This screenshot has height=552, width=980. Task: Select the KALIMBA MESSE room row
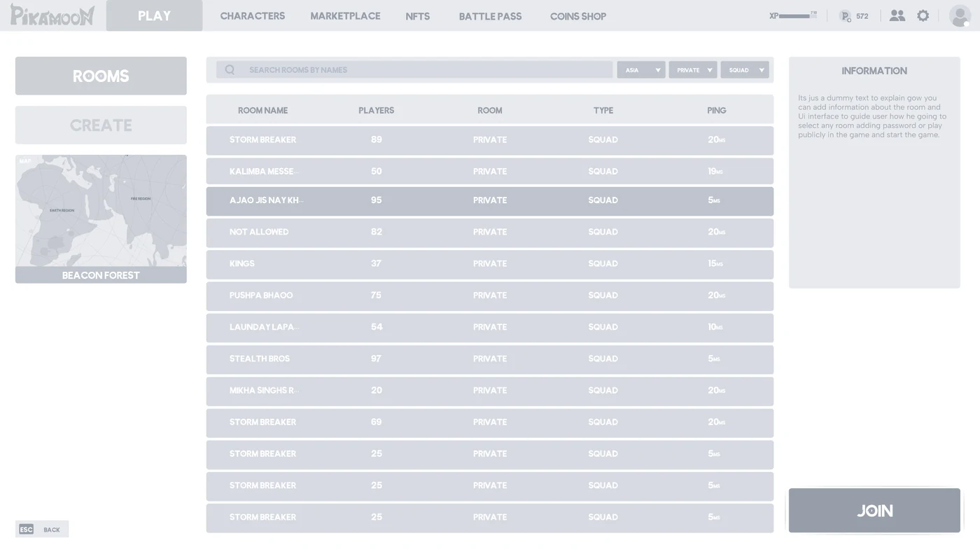coord(490,171)
